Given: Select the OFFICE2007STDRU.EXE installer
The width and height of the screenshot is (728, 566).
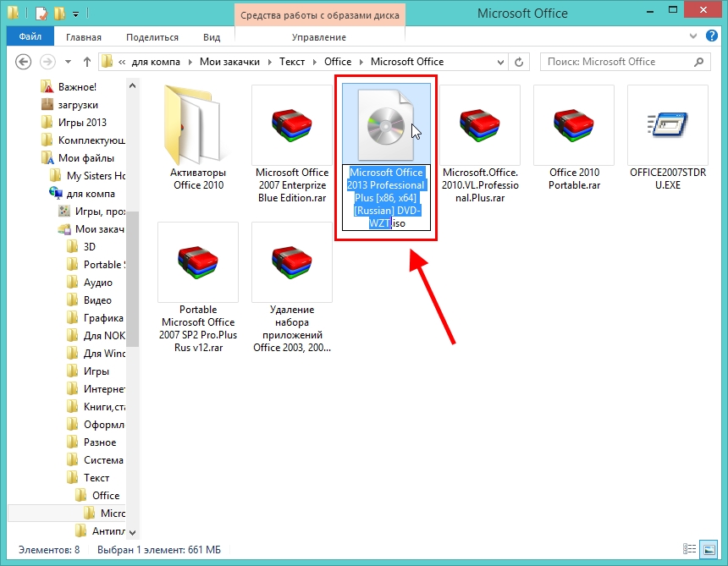Looking at the screenshot, I should click(x=668, y=138).
